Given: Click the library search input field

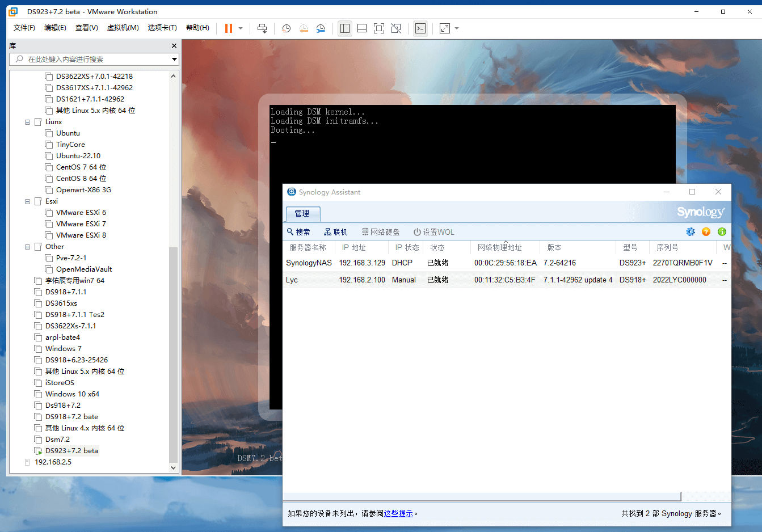Looking at the screenshot, I should (90, 59).
